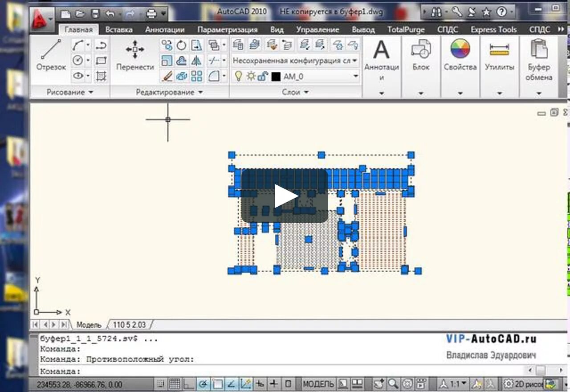570x392 pixels.
Task: Open the arrow beside the Trim tool
Action: tap(224, 61)
